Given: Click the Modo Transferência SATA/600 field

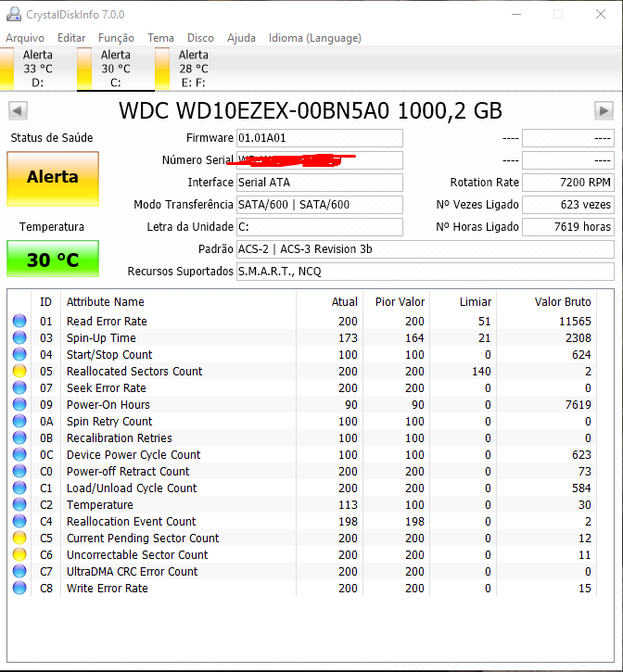Looking at the screenshot, I should pyautogui.click(x=320, y=205).
